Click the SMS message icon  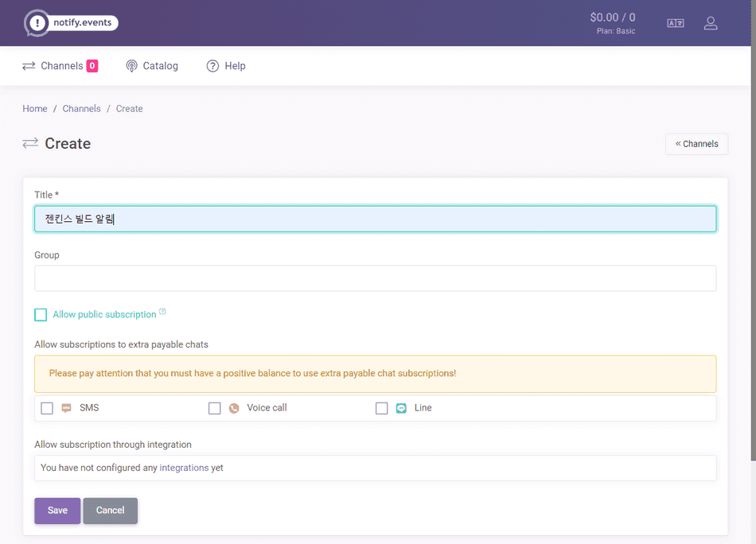pyautogui.click(x=67, y=408)
